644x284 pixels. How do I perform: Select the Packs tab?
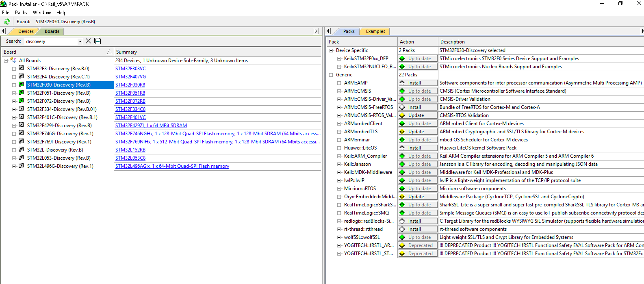pos(349,31)
